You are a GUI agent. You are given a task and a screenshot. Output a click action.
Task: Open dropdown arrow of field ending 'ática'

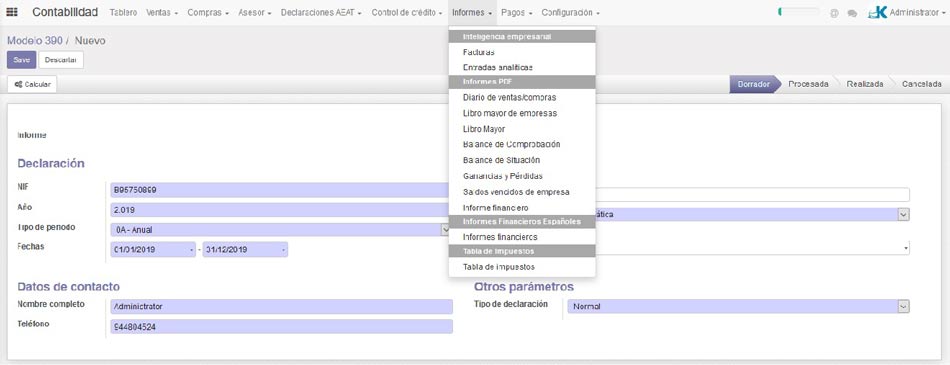tap(903, 215)
